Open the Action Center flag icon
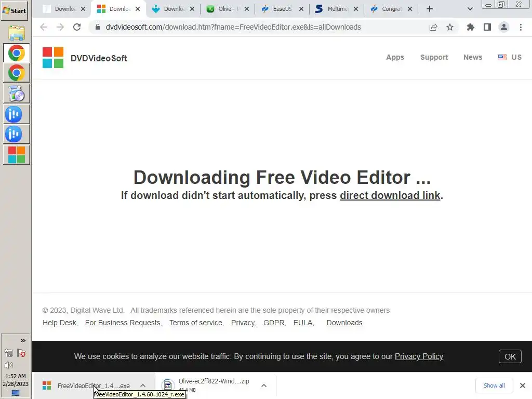Image resolution: width=532 pixels, height=399 pixels. pyautogui.click(x=21, y=353)
